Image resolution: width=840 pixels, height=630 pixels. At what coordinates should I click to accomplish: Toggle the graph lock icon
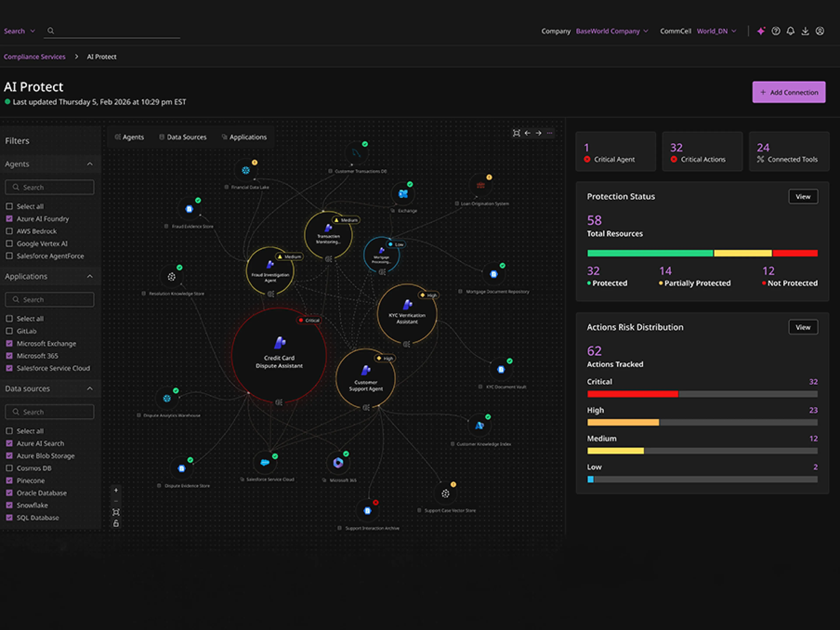pos(116,523)
